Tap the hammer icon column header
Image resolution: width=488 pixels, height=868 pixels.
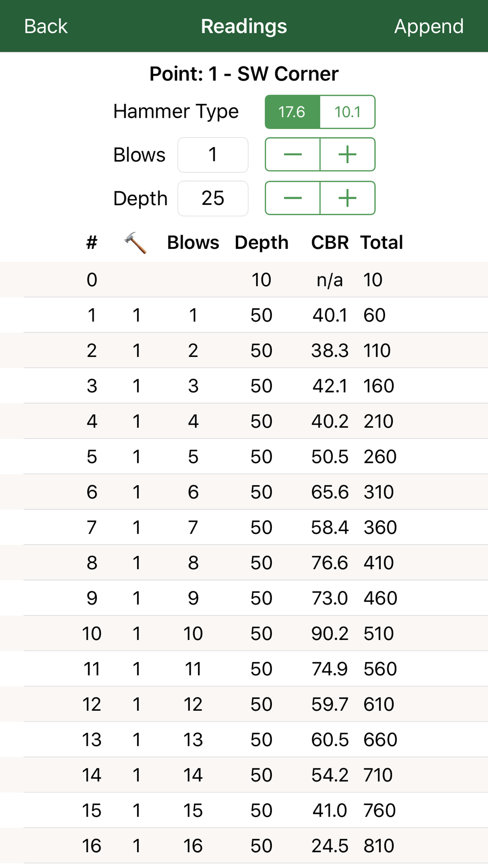136,243
